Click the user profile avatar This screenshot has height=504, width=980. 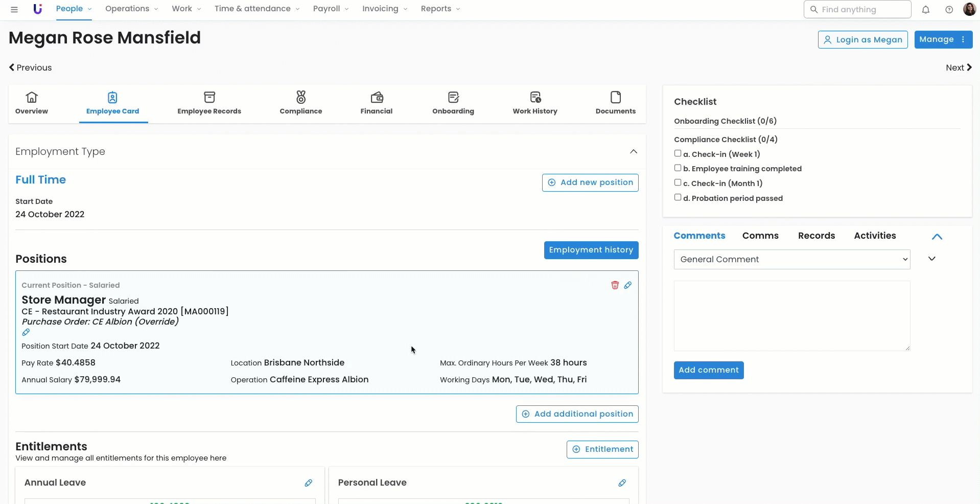(x=969, y=9)
